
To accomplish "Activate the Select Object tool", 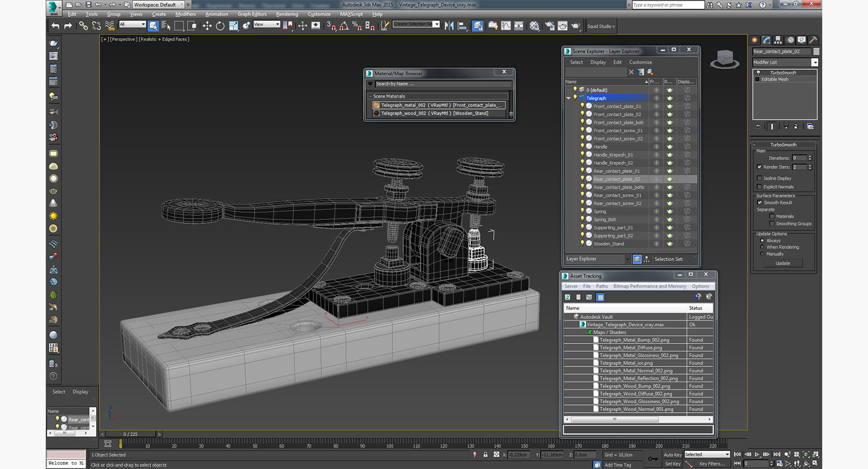I will click(153, 25).
